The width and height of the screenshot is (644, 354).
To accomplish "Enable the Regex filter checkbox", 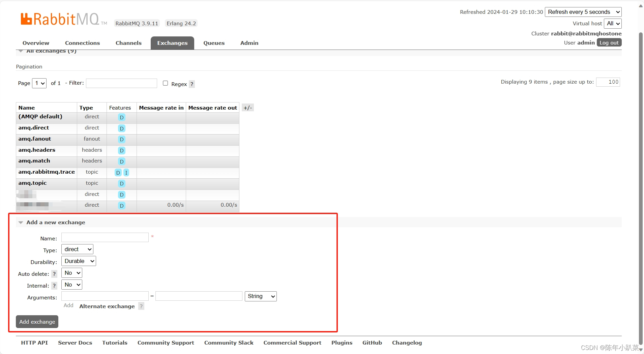I will [165, 83].
